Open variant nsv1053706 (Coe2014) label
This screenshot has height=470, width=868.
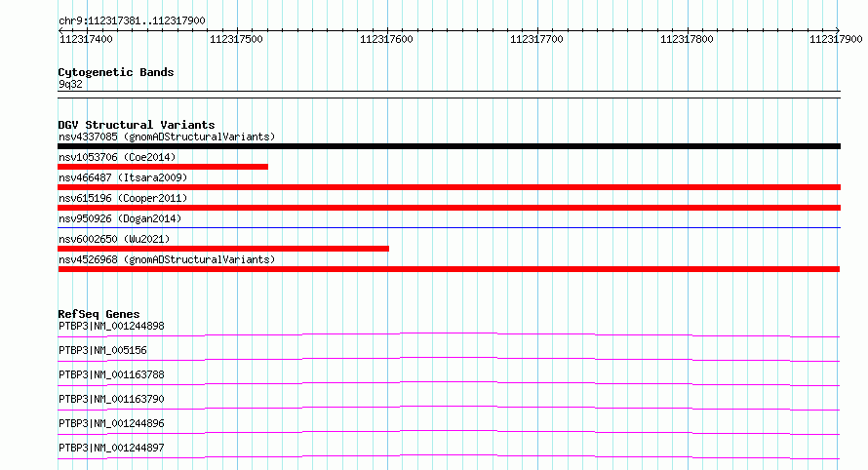point(117,157)
